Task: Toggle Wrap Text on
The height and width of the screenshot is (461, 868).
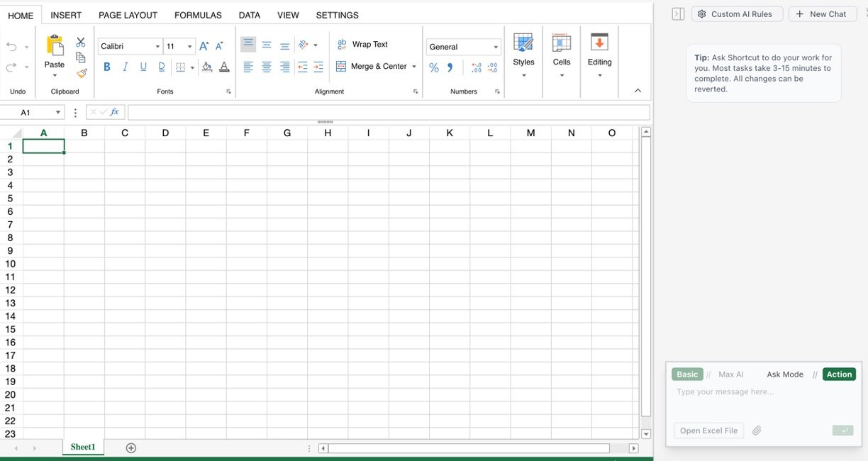Action: (x=362, y=44)
